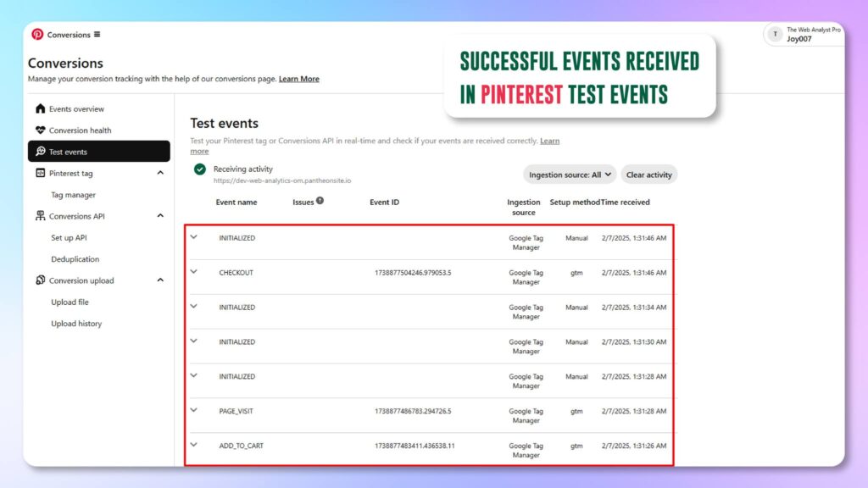View Upload history
The height and width of the screenshot is (488, 868).
pos(76,324)
